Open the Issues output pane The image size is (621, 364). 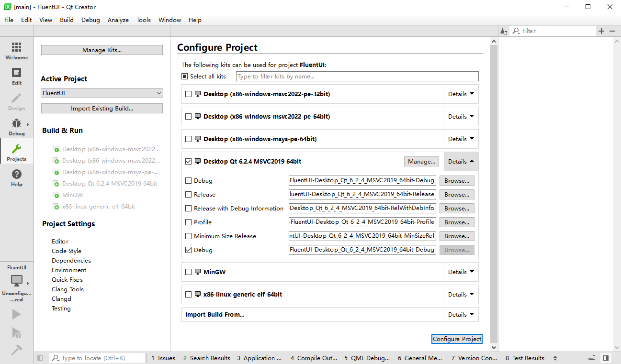163,358
